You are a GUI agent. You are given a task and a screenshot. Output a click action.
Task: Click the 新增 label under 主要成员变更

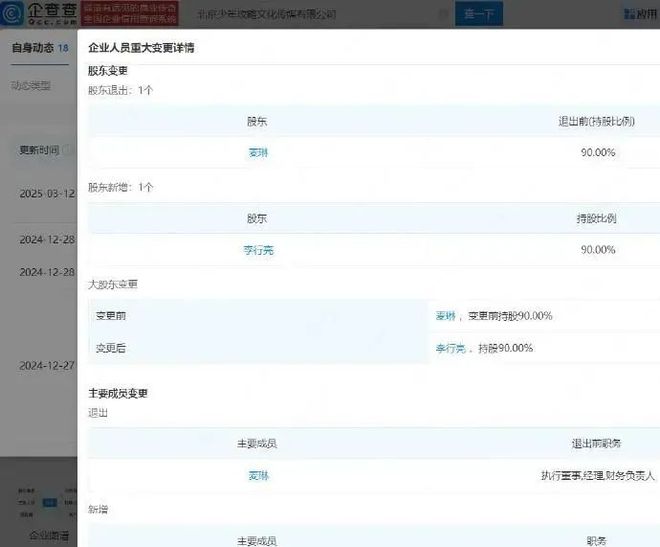[98, 510]
